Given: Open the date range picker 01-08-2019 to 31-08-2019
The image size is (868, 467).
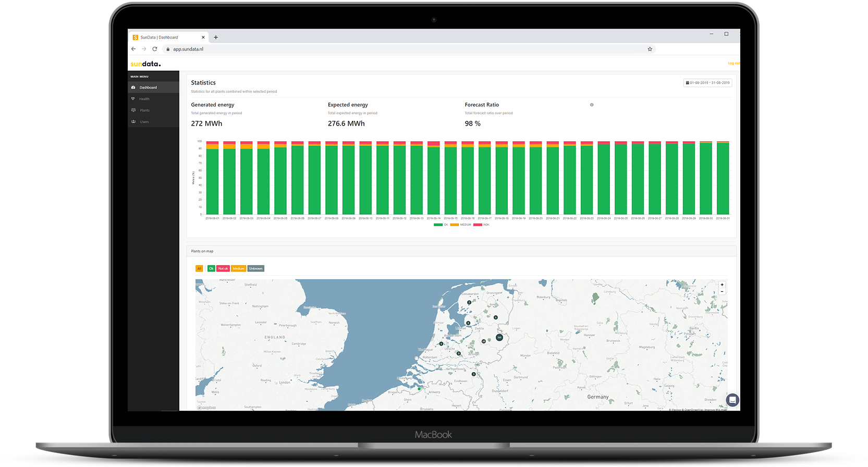Looking at the screenshot, I should click(x=707, y=83).
